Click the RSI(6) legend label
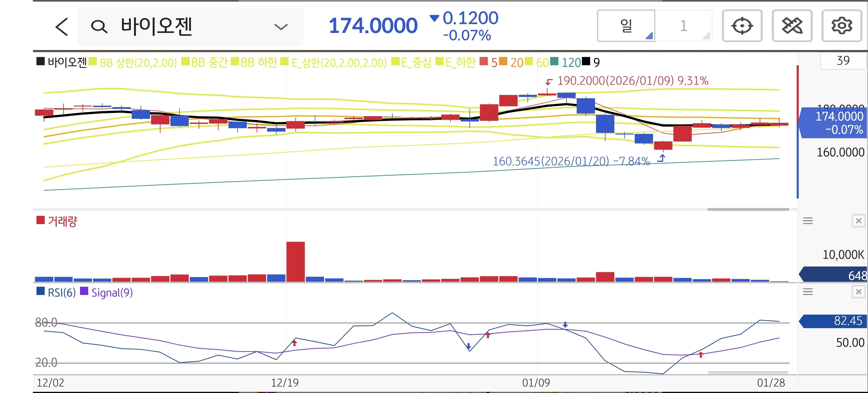Image resolution: width=868 pixels, height=393 pixels. [61, 293]
